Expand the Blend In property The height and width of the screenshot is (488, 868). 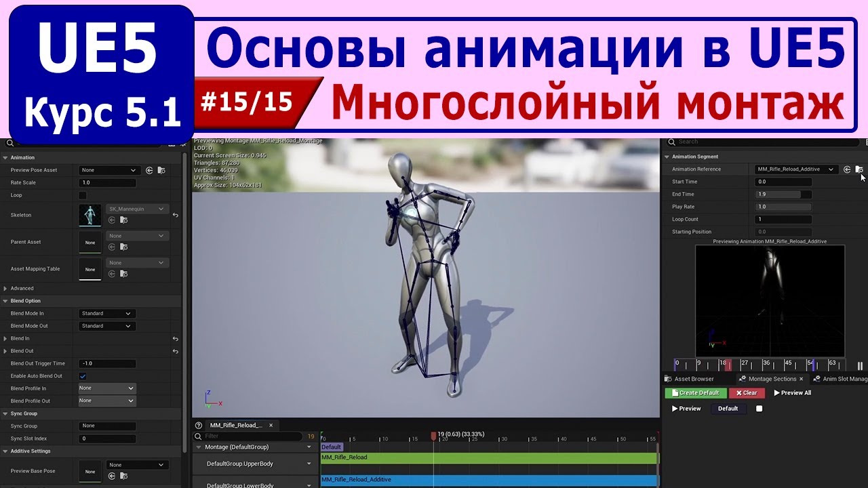[x=5, y=338]
